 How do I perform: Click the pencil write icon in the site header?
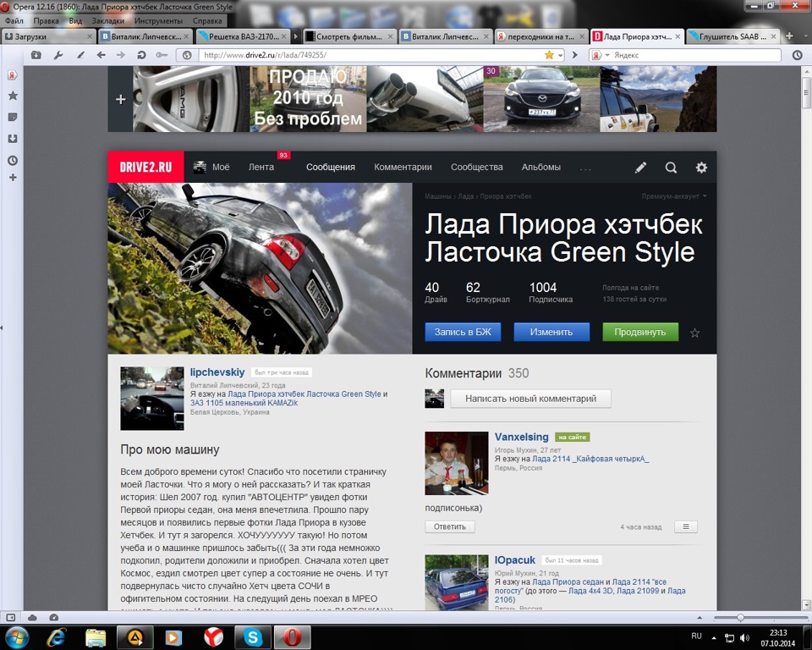[x=640, y=167]
